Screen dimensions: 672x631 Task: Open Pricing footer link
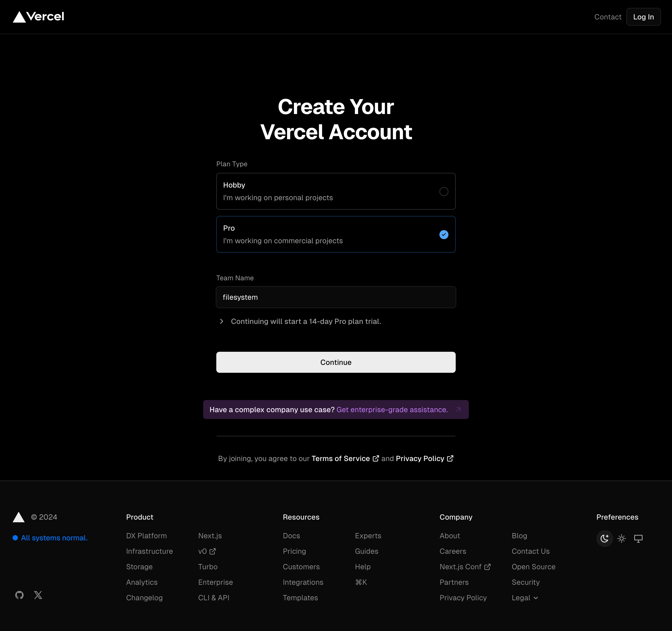(294, 551)
